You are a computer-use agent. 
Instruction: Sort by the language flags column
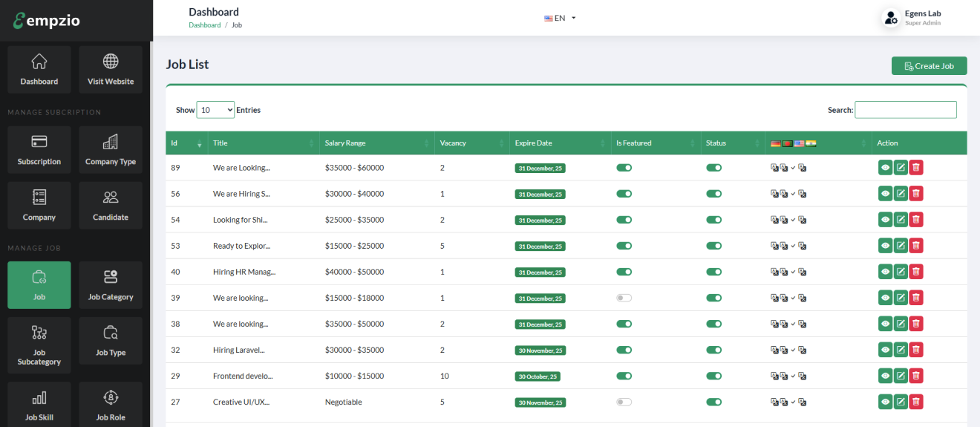[818, 143]
